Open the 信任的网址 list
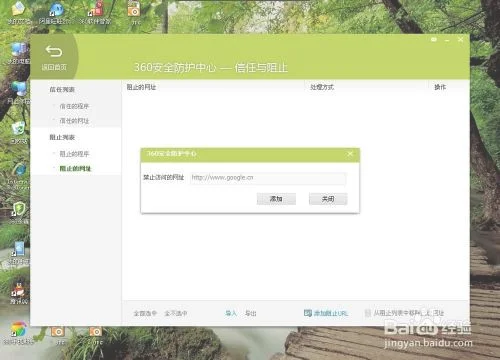 [x=74, y=121]
